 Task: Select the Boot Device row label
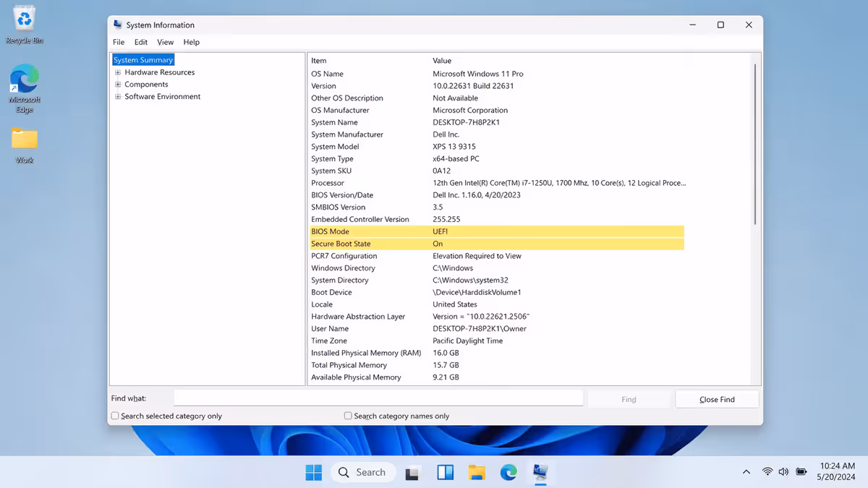click(x=331, y=292)
